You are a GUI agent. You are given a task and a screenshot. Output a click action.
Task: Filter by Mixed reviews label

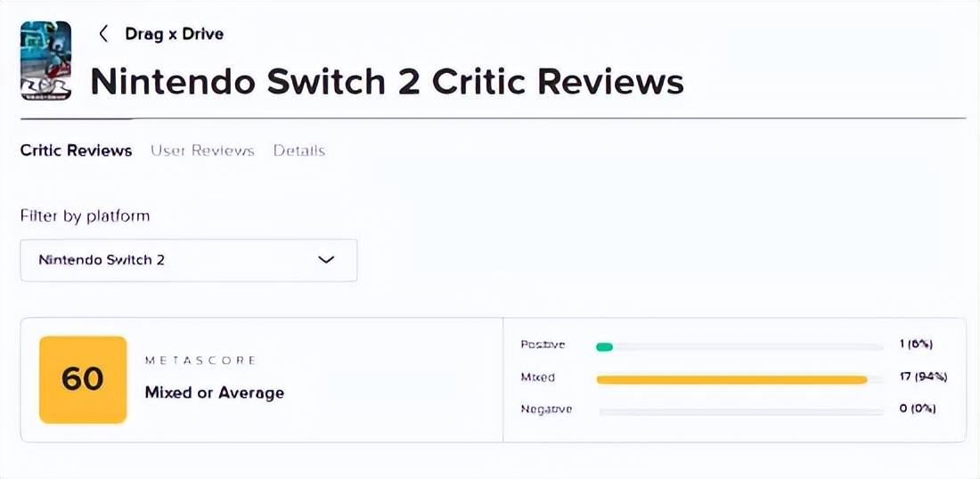tap(537, 378)
